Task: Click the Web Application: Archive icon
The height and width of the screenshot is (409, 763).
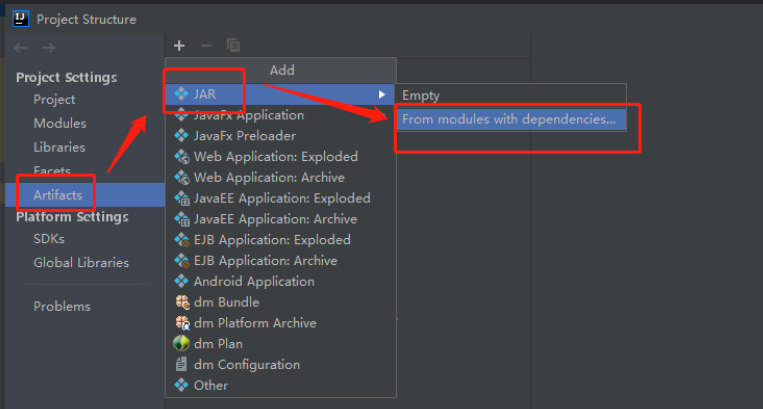Action: (x=182, y=177)
